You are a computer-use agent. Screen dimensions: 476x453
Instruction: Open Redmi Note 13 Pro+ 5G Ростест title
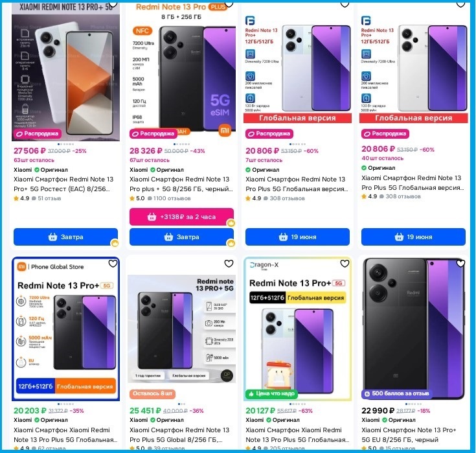[63, 184]
